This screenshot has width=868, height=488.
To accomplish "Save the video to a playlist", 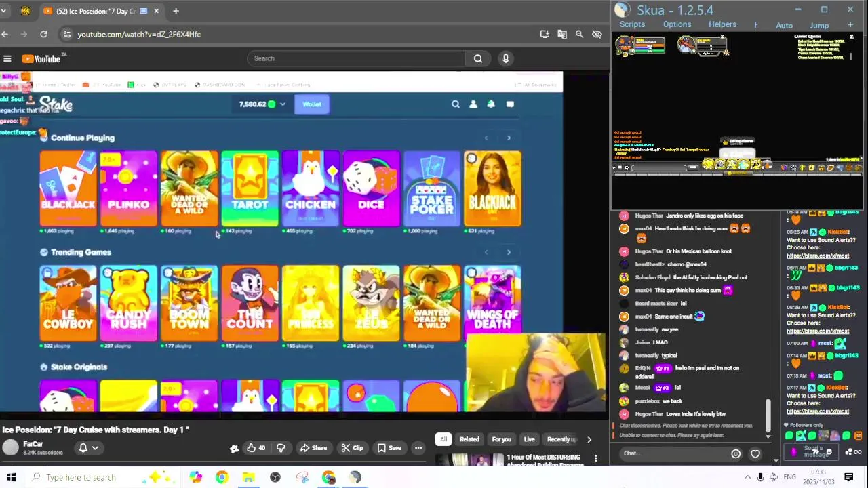I will (389, 447).
